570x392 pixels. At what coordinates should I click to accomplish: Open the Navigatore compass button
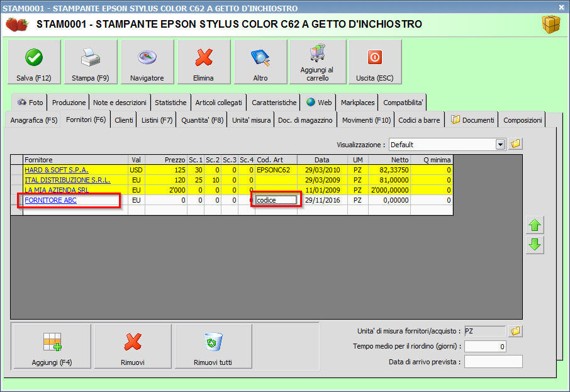coord(147,62)
